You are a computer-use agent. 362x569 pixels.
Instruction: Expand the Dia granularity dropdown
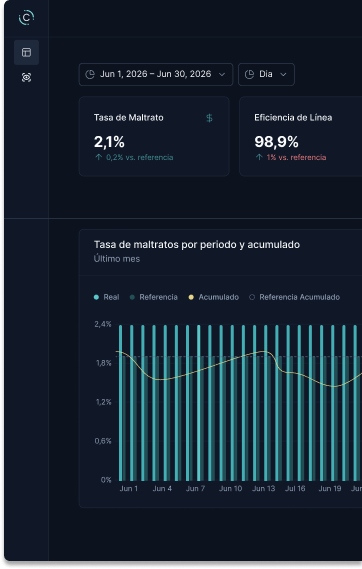[266, 74]
